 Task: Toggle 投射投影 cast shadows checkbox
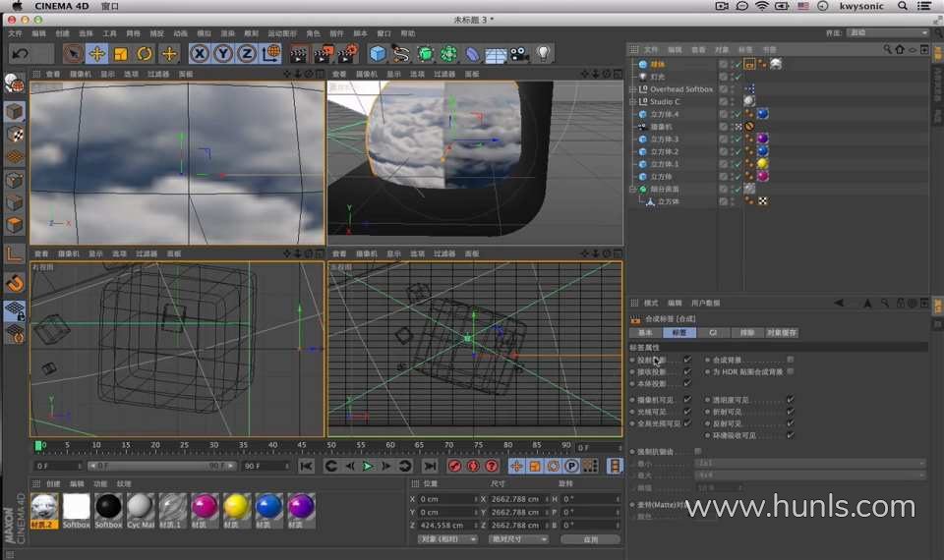coord(687,360)
